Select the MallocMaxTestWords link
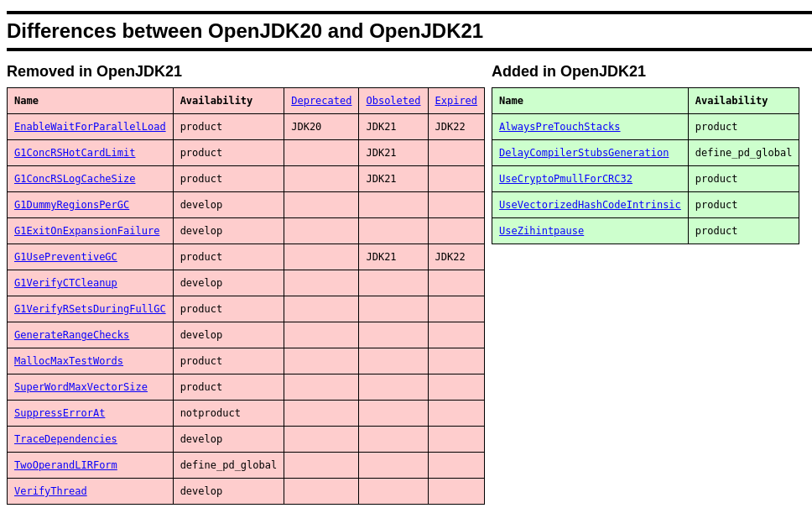Screen dimensions: 812x508 tap(68, 361)
